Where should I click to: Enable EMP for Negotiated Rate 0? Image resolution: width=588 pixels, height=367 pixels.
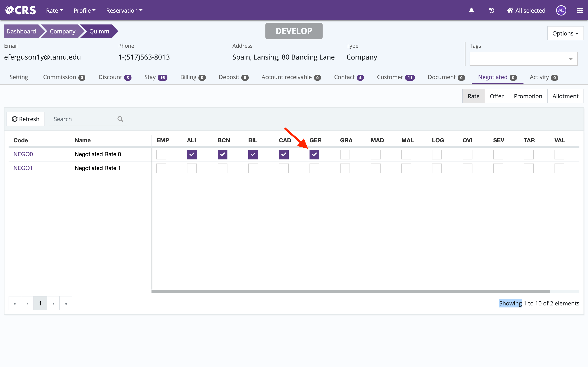(161, 154)
